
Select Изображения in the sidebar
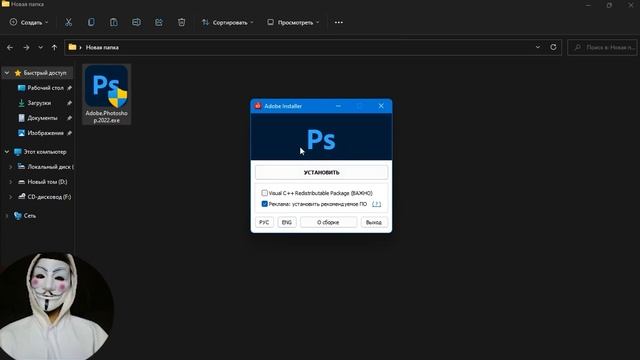[45, 133]
